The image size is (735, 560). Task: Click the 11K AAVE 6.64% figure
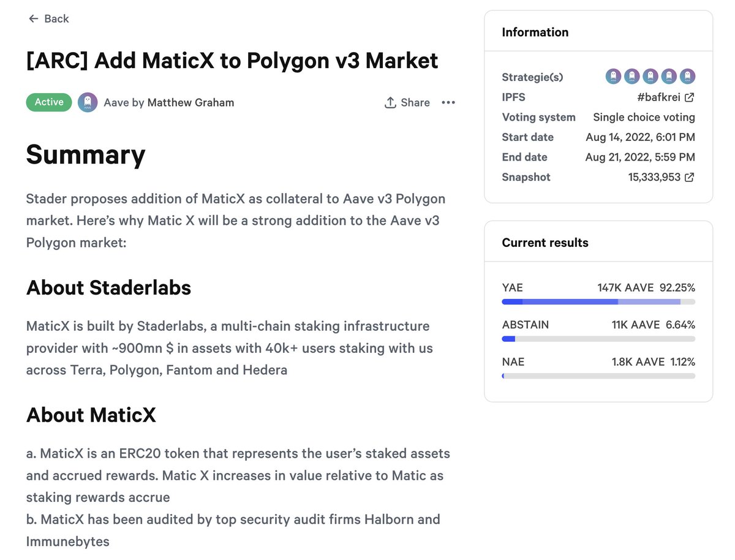[653, 325]
